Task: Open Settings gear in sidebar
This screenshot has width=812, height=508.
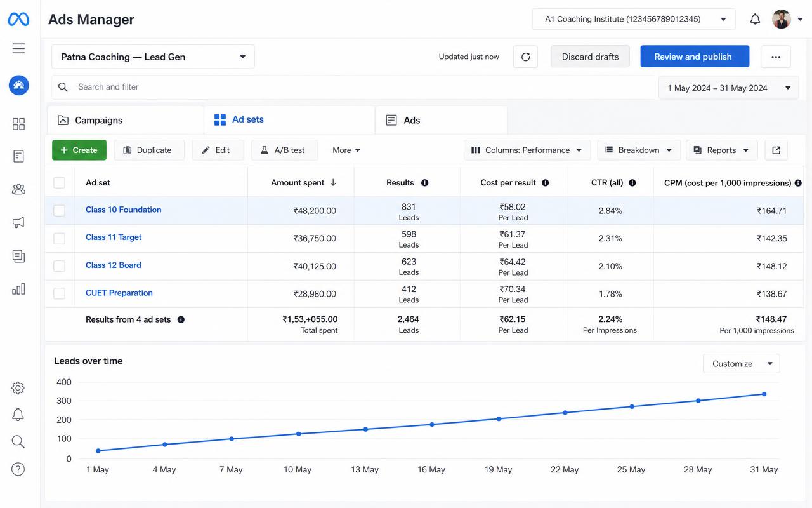Action: tap(18, 388)
